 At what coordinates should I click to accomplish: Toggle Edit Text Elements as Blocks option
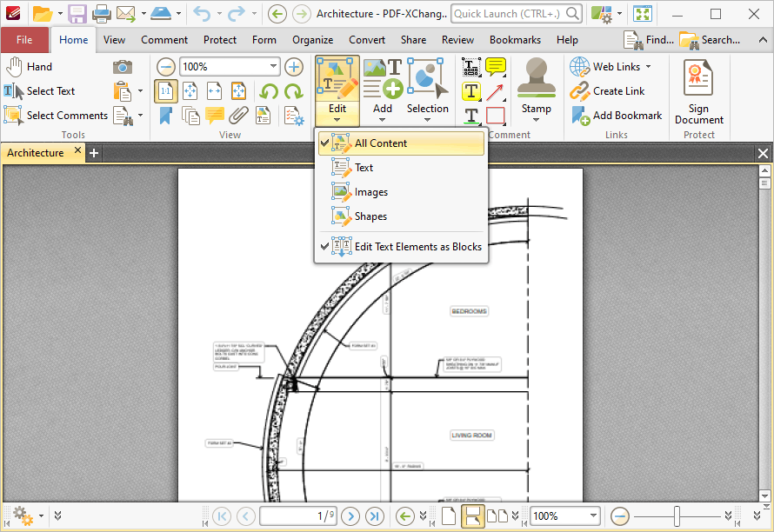point(417,247)
